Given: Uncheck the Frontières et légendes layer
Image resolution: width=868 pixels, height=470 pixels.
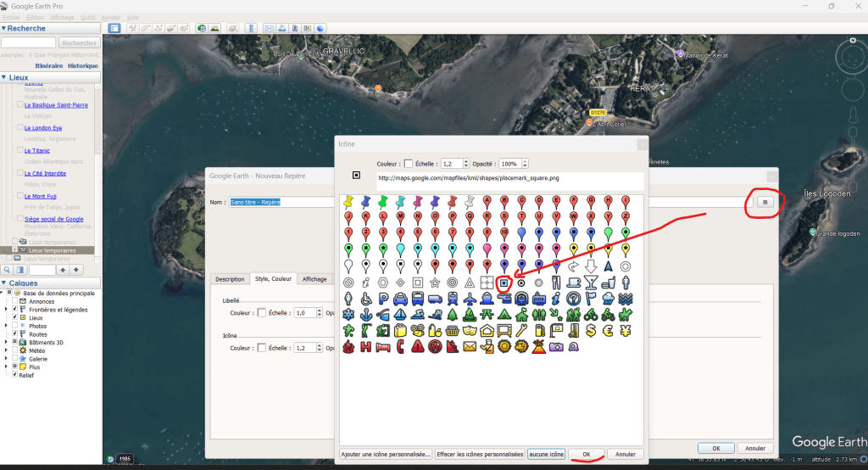Looking at the screenshot, I should click(15, 310).
